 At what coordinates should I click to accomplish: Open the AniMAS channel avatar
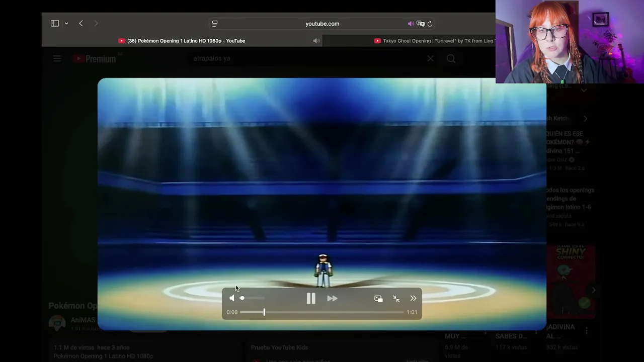pos(57,323)
